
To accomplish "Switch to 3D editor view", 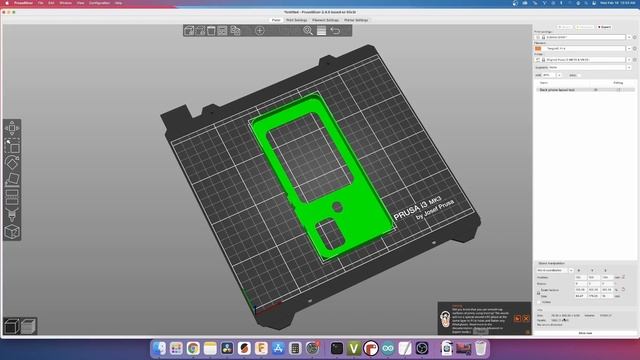I will click(x=11, y=326).
